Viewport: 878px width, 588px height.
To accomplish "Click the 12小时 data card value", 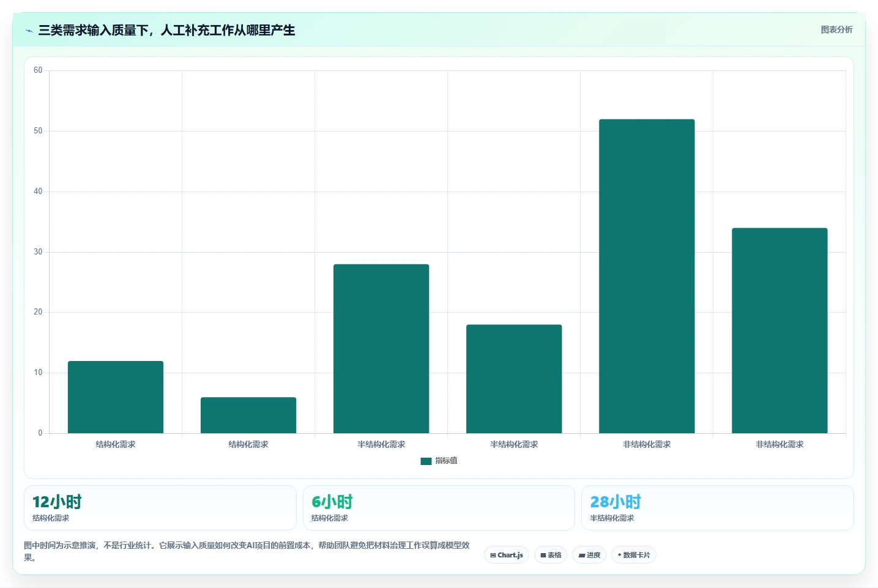I will [57, 502].
